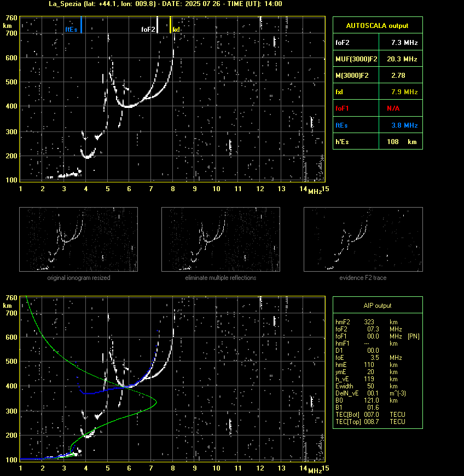
Task: Click the MUF(3000)F2 label cell
Action: pos(356,59)
